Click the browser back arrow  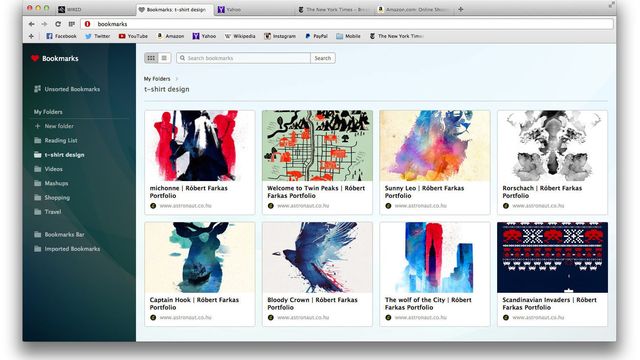point(31,24)
